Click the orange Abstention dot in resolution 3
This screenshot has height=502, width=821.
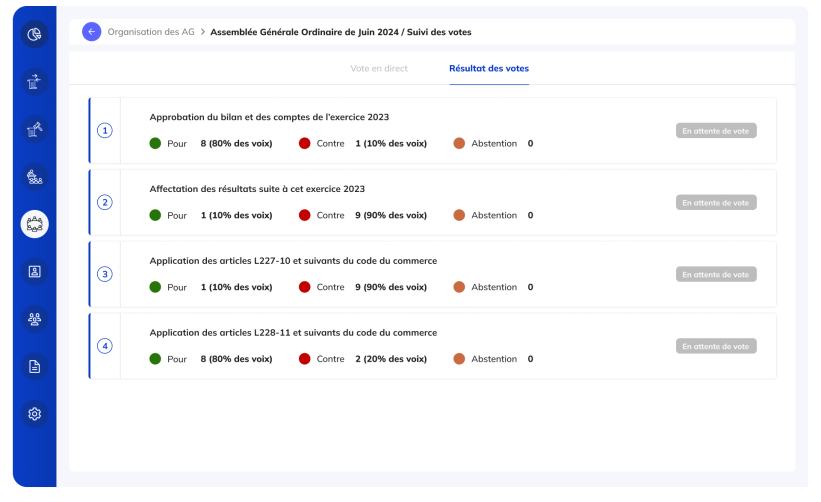coord(459,287)
